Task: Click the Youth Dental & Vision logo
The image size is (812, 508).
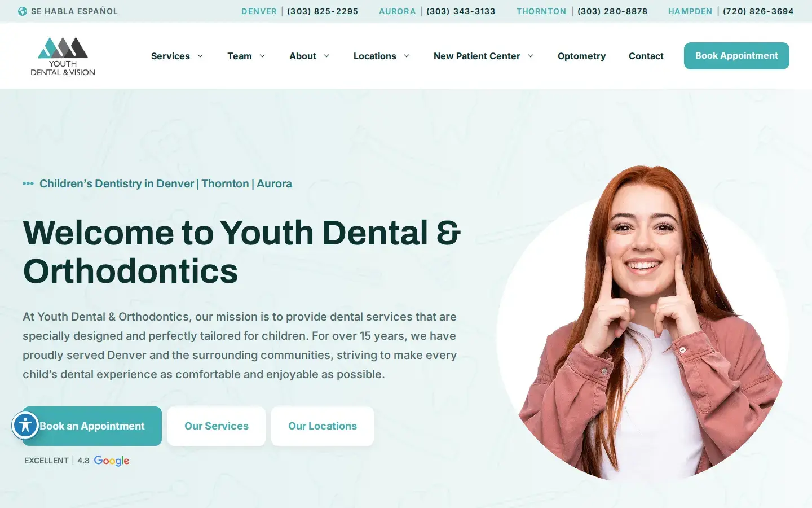Action: [x=63, y=56]
